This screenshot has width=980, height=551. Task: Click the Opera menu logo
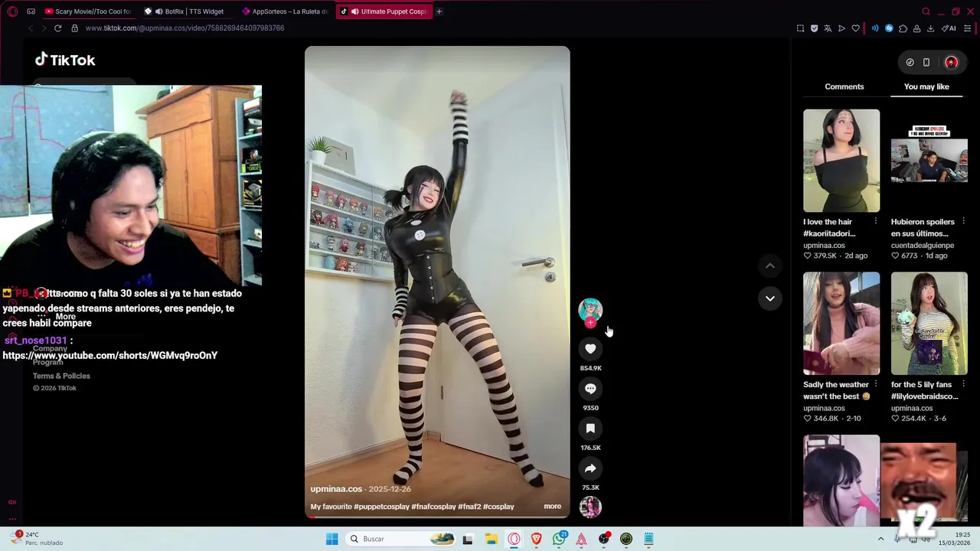pos(12,11)
